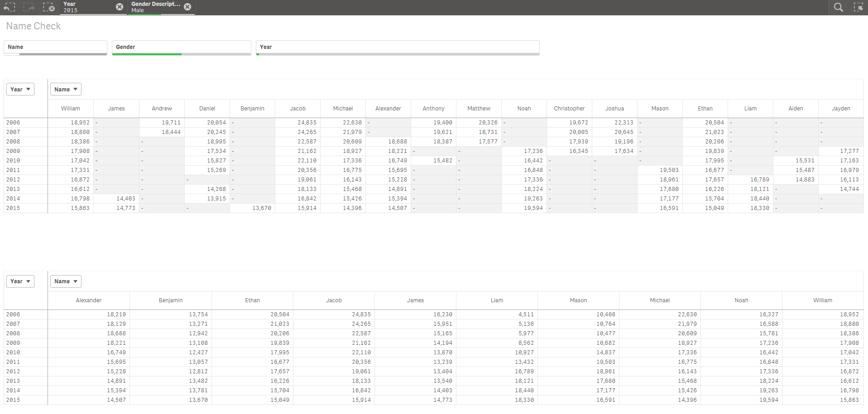This screenshot has height=414, width=868.
Task: Click the cell with value 10,408
Action: click(578, 314)
